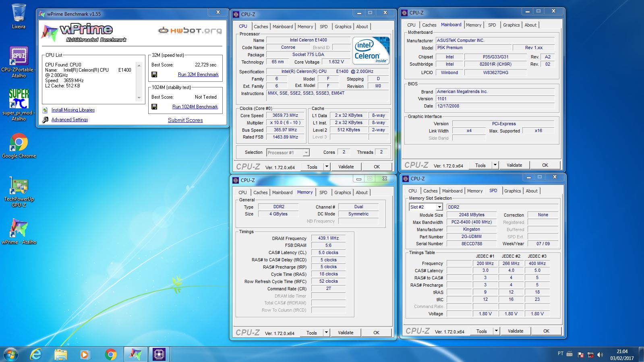The height and width of the screenshot is (362, 644).
Task: Click the Southbridge value 82801IR (ICH9R)
Action: [495, 64]
